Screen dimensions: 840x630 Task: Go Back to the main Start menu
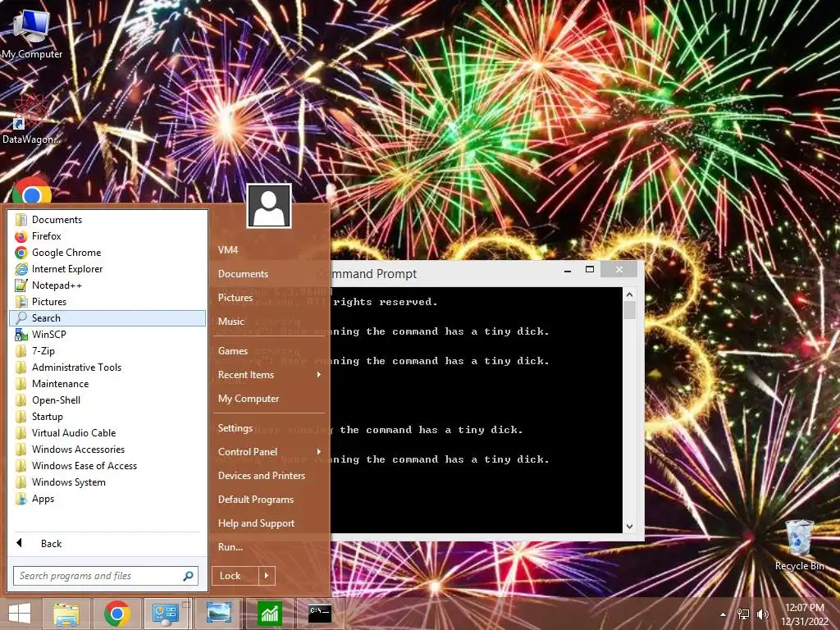tap(107, 543)
